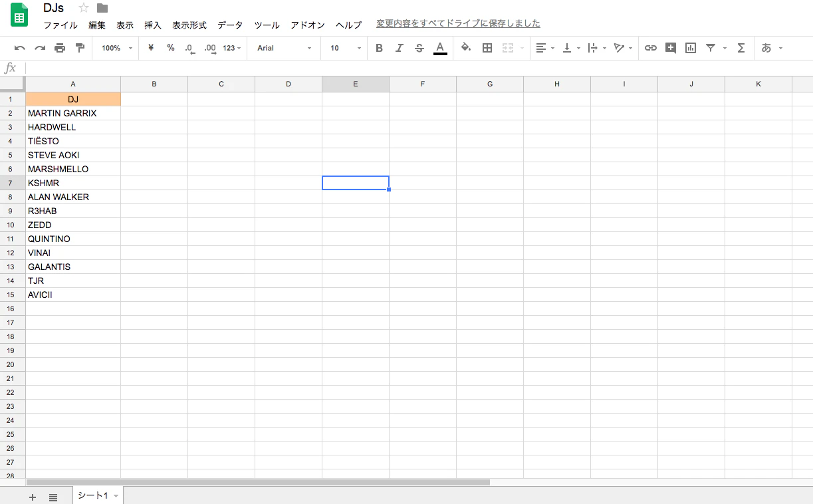
Task: Apply percent format to the cell
Action: click(171, 48)
